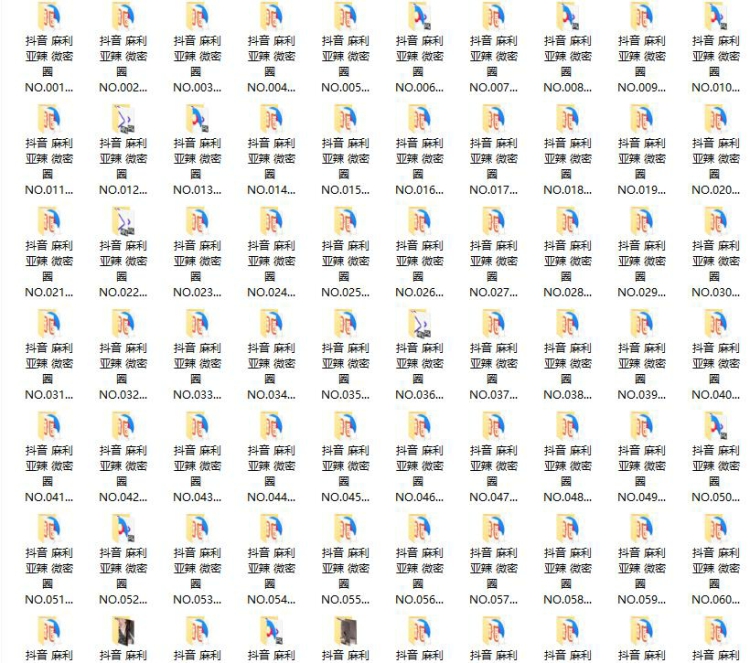Click folder icon for NO.006
The width and height of the screenshot is (750, 663).
tap(419, 16)
